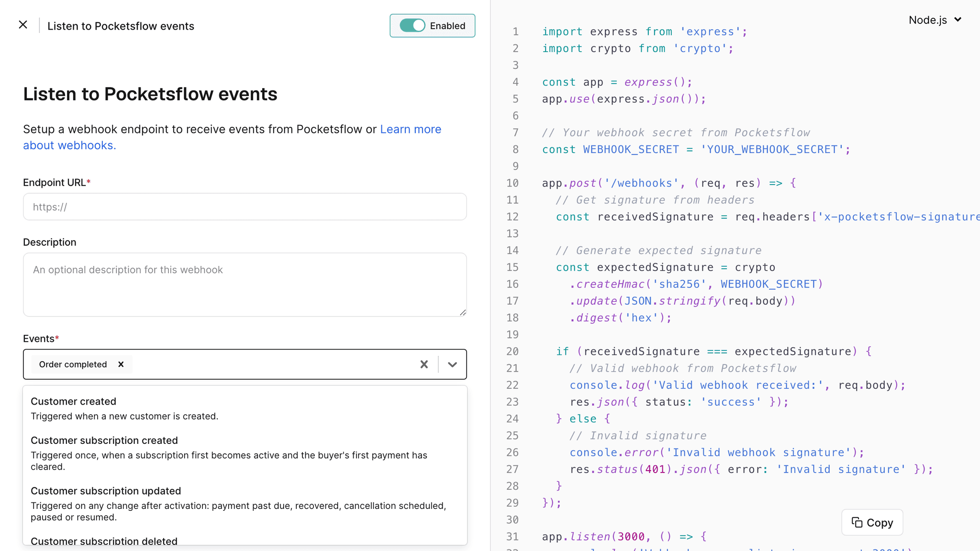Click the Endpoint URL input field
This screenshot has width=980, height=551.
(x=245, y=207)
